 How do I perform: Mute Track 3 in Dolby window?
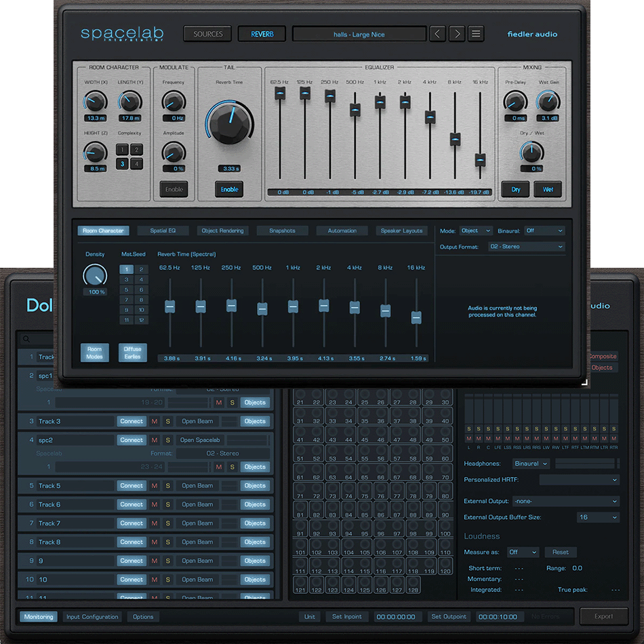click(155, 422)
